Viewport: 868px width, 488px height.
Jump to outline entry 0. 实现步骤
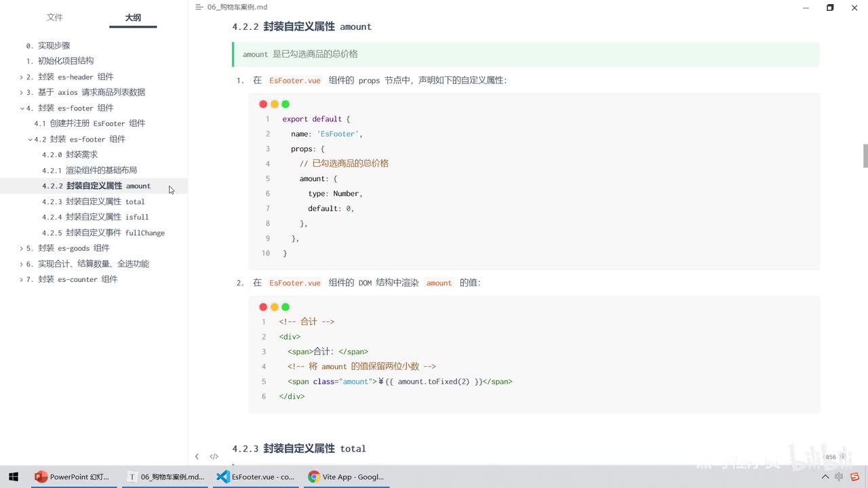tap(48, 45)
